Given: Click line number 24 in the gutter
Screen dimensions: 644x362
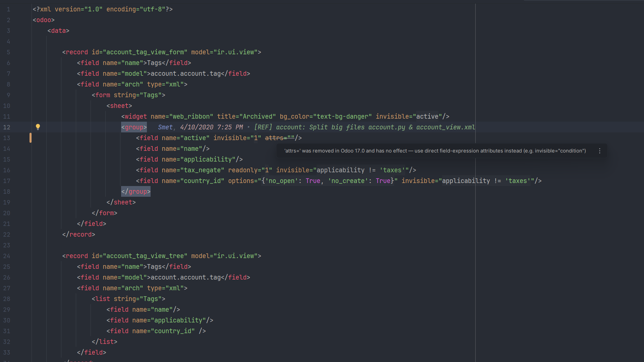Looking at the screenshot, I should pyautogui.click(x=7, y=256).
